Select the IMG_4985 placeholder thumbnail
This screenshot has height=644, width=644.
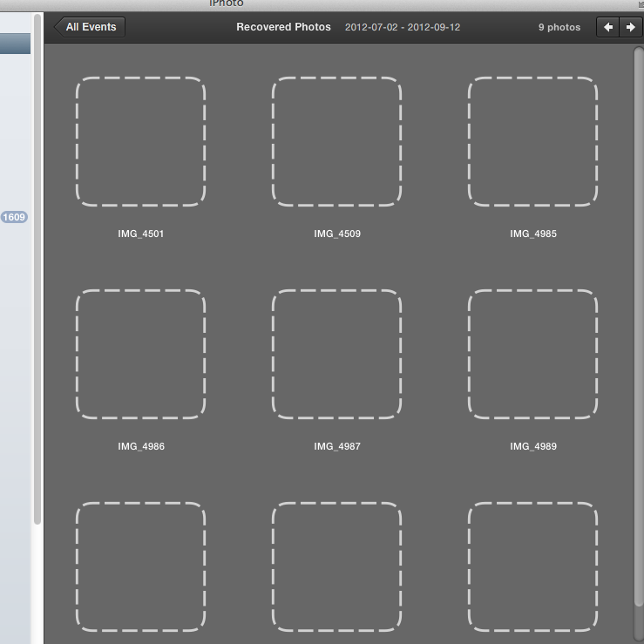click(532, 141)
